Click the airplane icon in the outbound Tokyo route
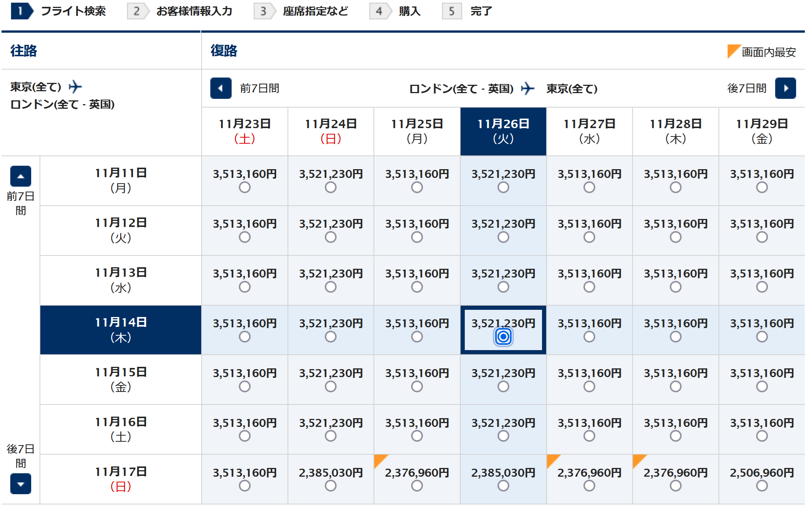 coord(75,87)
